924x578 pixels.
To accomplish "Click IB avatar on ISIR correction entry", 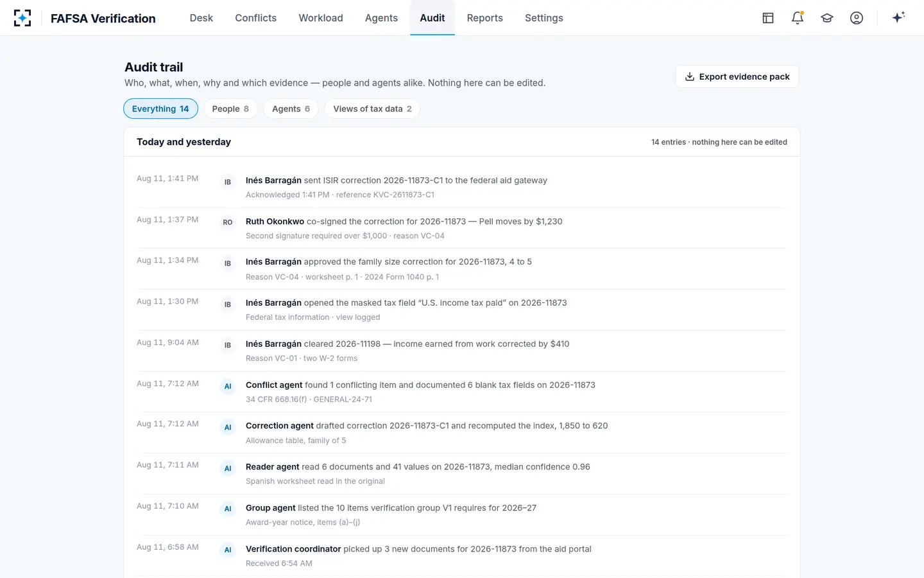I will point(228,182).
